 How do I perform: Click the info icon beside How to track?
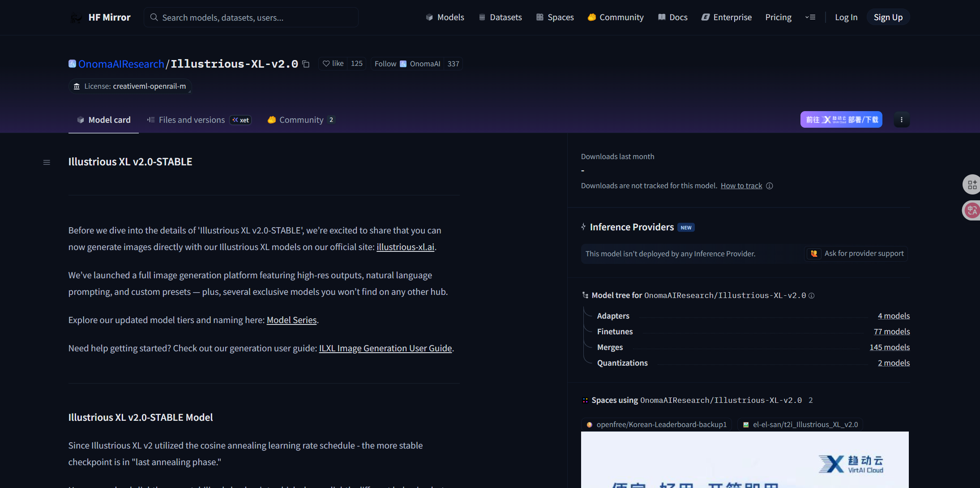click(770, 186)
